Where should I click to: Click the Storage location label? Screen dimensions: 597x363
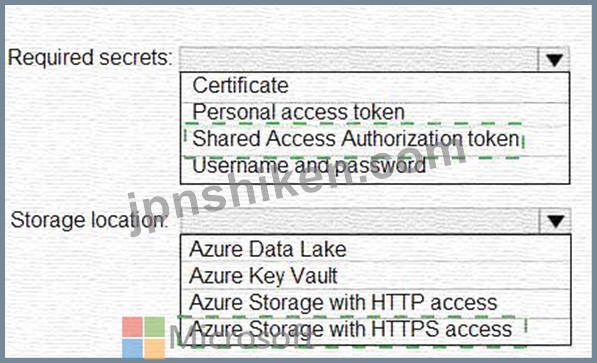point(89,221)
